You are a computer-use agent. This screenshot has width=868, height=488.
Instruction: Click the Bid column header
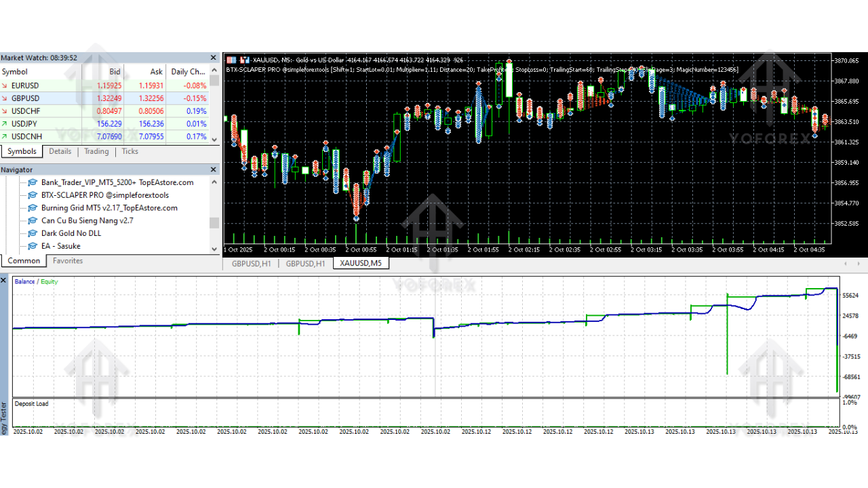tap(115, 72)
